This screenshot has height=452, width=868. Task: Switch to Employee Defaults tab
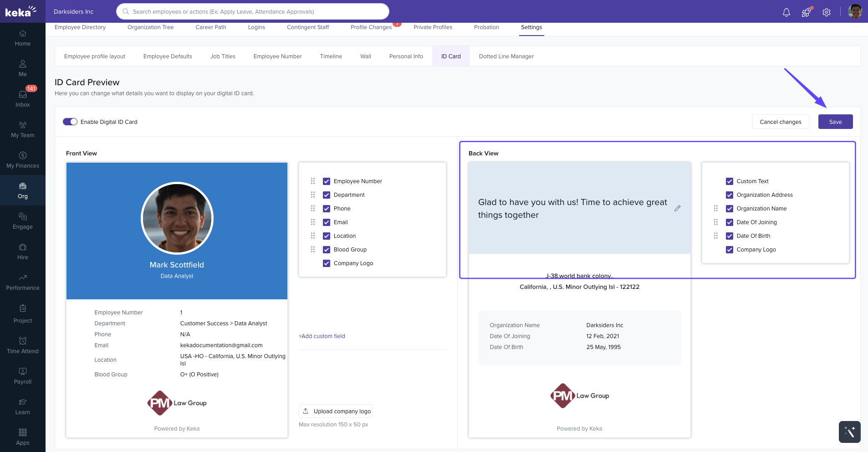pyautogui.click(x=168, y=56)
